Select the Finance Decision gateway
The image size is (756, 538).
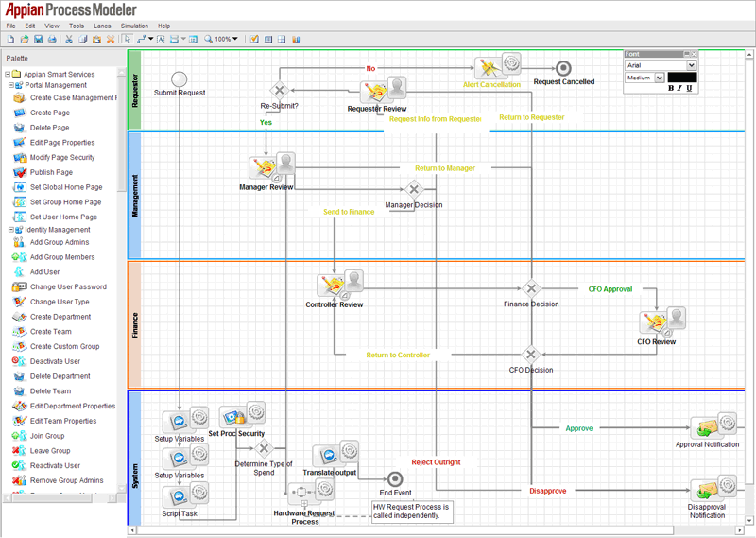click(531, 288)
